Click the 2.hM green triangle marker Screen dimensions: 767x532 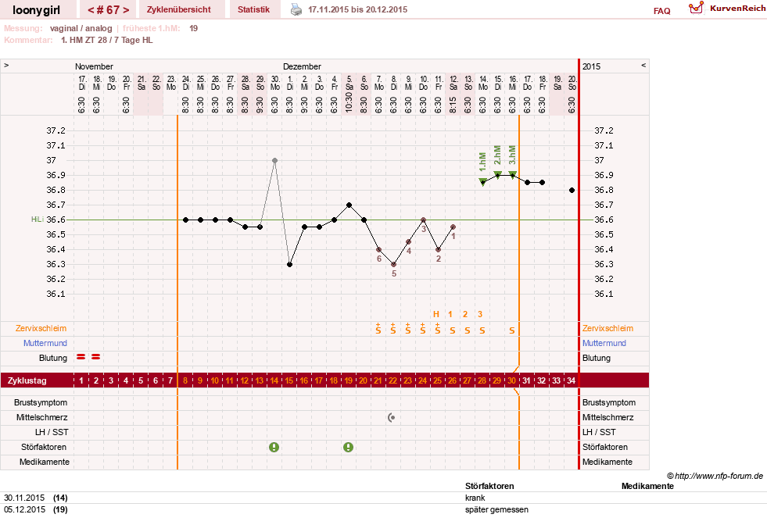coord(498,174)
